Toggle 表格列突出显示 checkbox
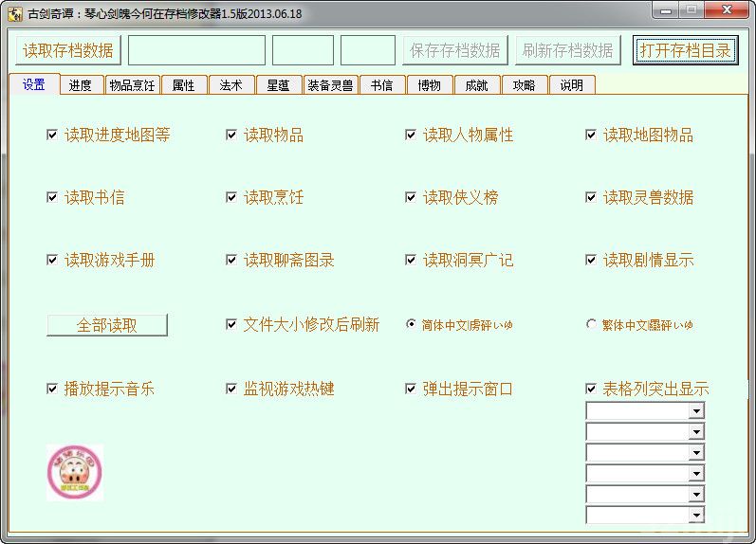The width and height of the screenshot is (756, 544). coord(592,389)
